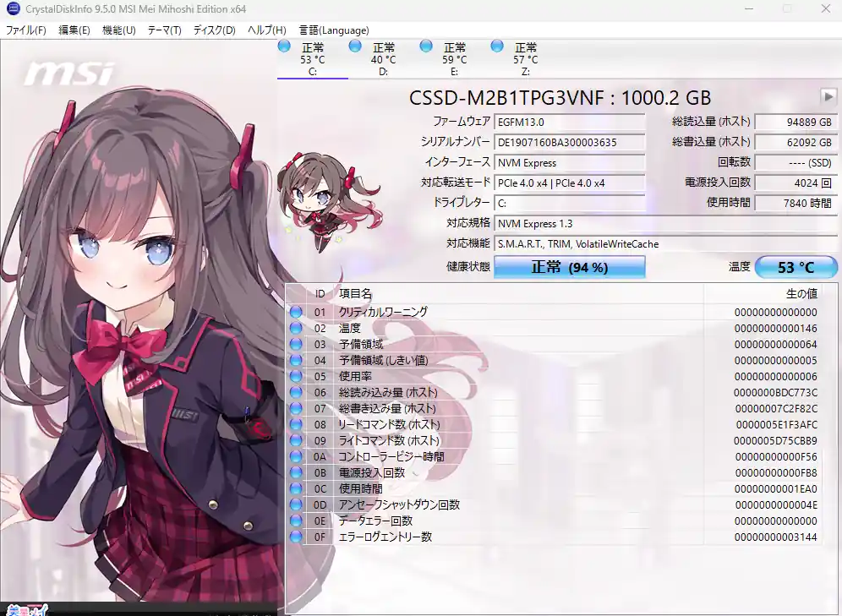Screen dimensions: 842x616
Task: Select raw value 00000000000FB8
Action: click(776, 472)
